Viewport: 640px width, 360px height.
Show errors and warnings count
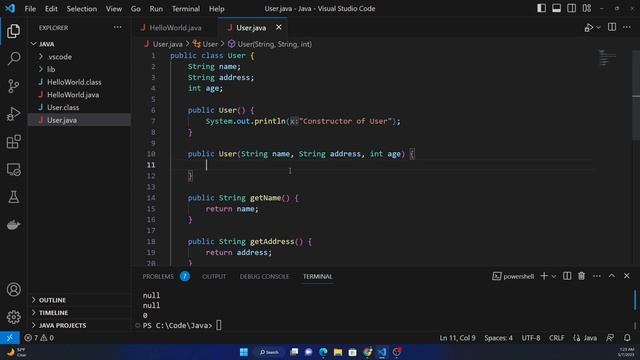click(x=39, y=338)
